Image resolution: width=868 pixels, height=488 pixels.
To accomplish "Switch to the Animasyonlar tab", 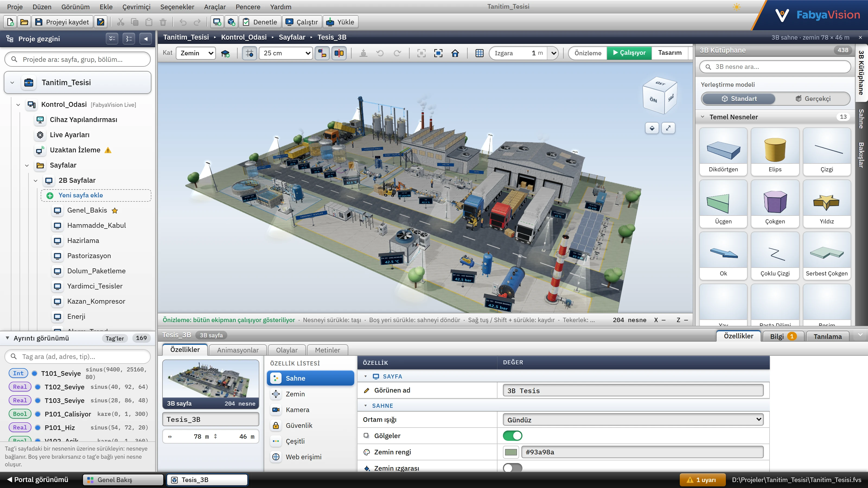I will point(238,350).
